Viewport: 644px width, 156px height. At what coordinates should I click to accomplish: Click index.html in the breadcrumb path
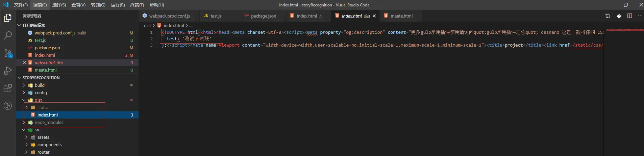(174, 25)
